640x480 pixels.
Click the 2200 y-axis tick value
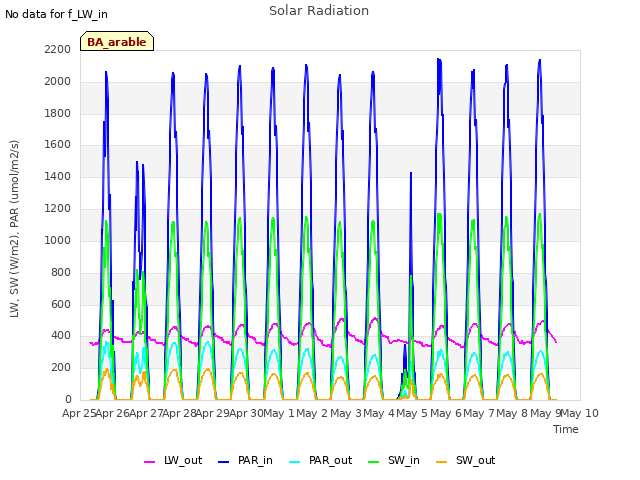pyautogui.click(x=58, y=49)
